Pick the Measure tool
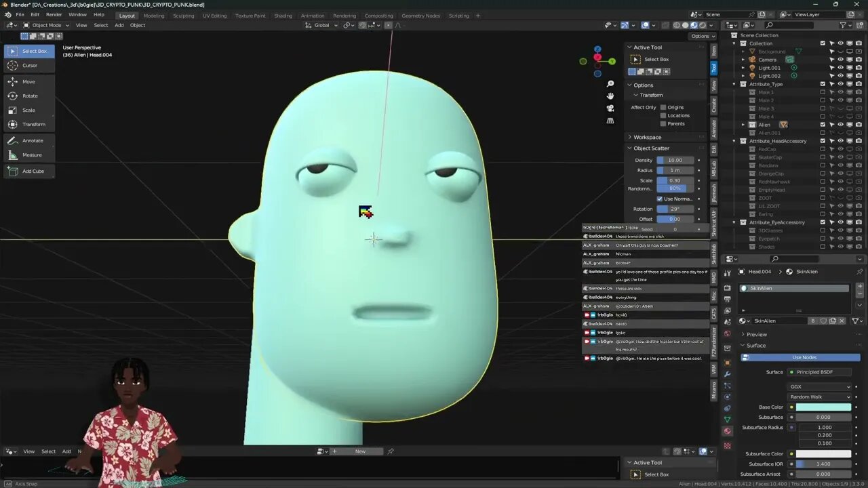Screen dimensions: 868x488 point(29,155)
